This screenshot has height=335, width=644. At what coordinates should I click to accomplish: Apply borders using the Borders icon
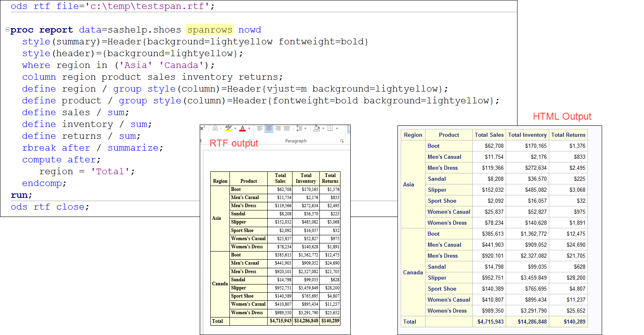pos(330,128)
